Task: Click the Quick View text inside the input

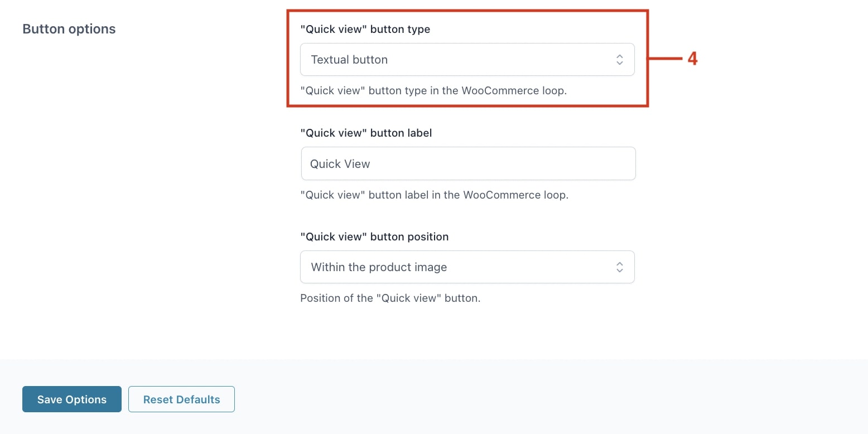Action: point(340,164)
